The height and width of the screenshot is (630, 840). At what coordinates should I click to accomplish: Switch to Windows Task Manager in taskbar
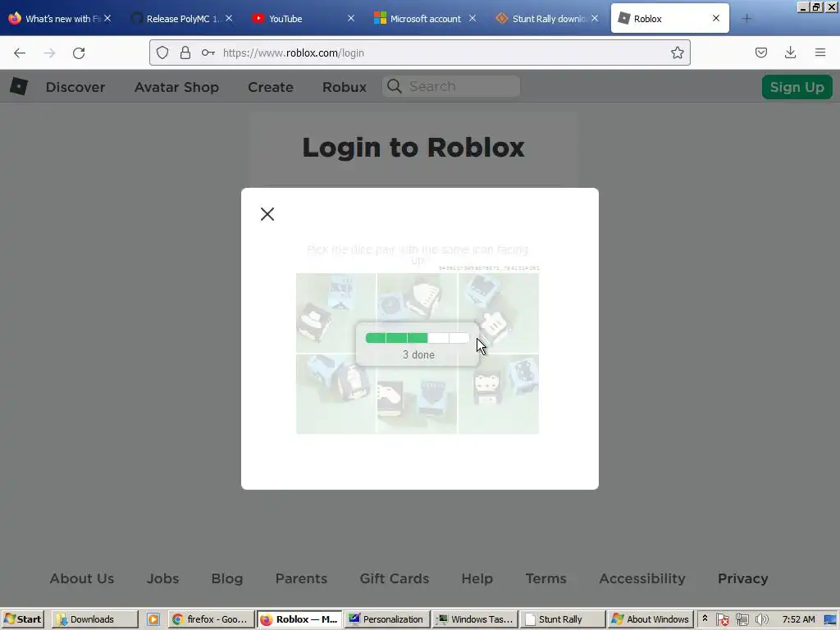pos(475,619)
